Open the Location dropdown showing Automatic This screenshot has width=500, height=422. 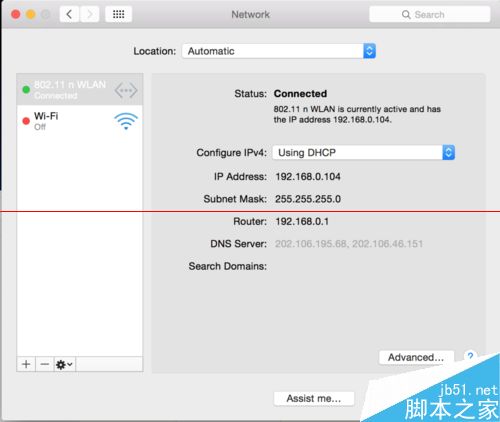click(279, 51)
